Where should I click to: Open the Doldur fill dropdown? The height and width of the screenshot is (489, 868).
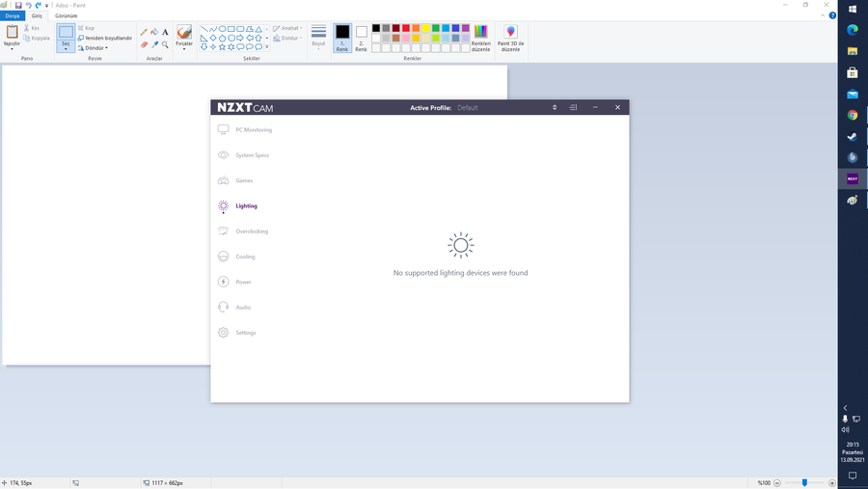[287, 39]
